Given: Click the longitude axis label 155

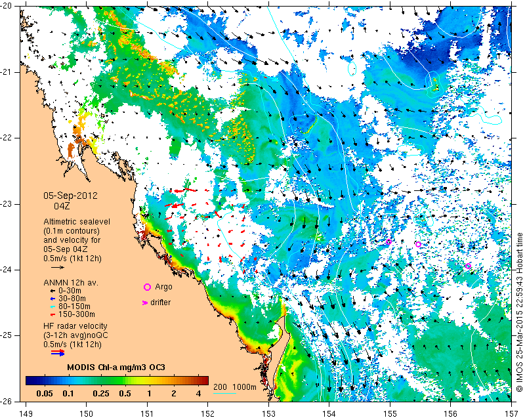Looking at the screenshot, I should click(390, 414).
